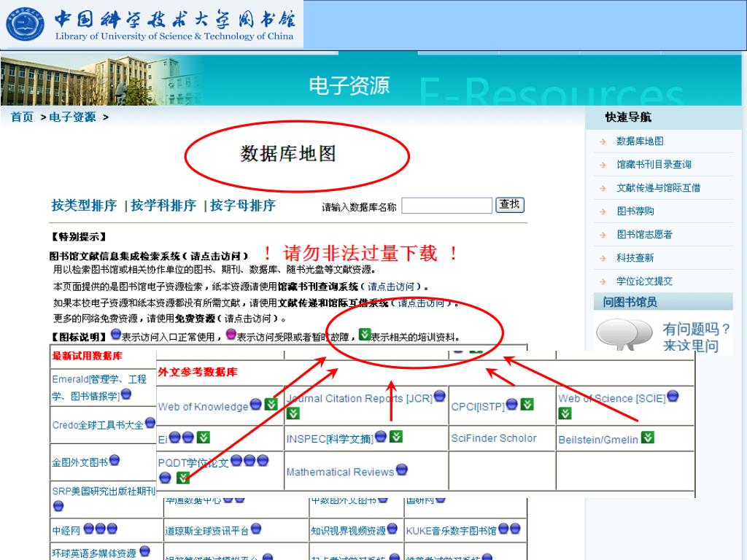
Task: Open the 金图外文图书 link
Action: click(80, 462)
